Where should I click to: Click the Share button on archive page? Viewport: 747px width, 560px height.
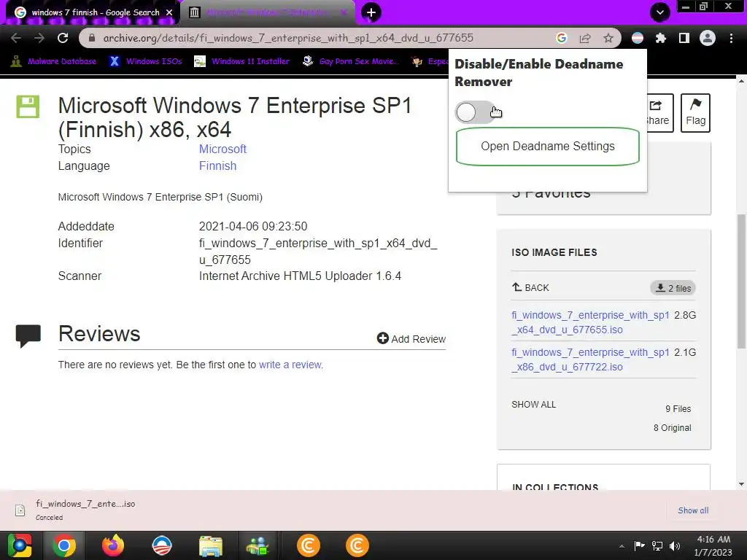tap(659, 113)
